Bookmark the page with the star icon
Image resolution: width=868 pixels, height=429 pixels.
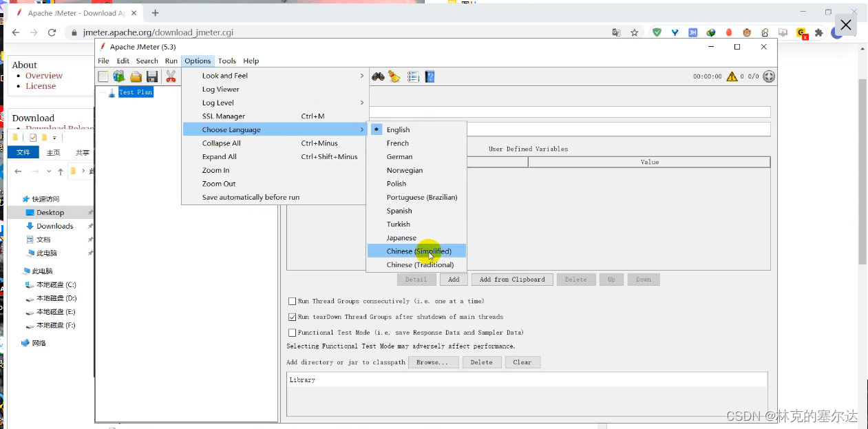point(635,32)
